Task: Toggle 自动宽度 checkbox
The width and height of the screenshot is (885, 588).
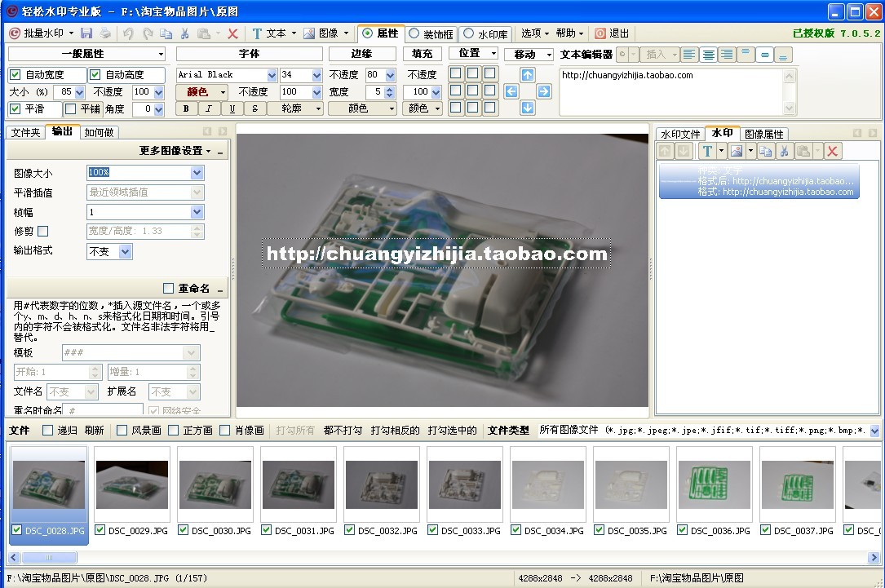Action: 15,74
